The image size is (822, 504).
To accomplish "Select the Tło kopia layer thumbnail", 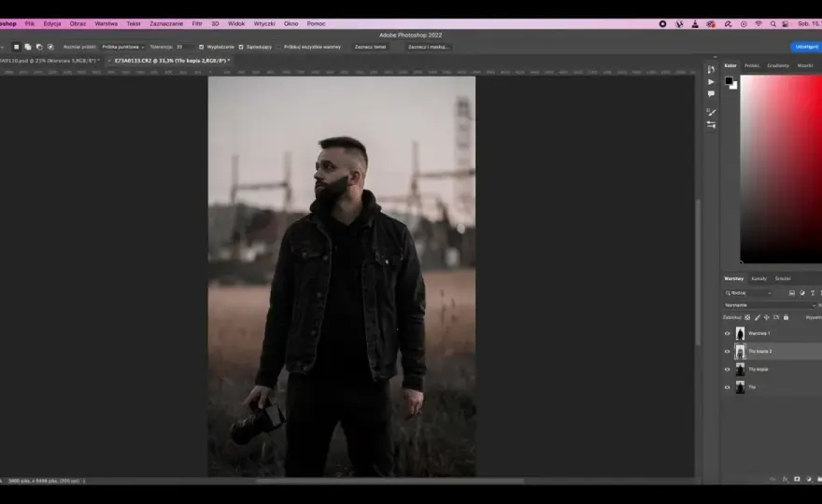I will pyautogui.click(x=740, y=370).
